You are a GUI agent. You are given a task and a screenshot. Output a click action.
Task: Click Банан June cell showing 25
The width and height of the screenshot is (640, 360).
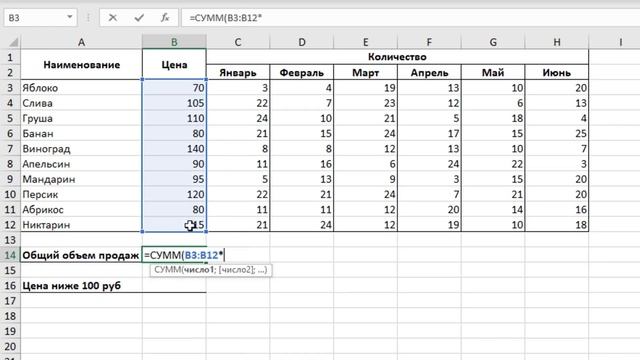[557, 133]
